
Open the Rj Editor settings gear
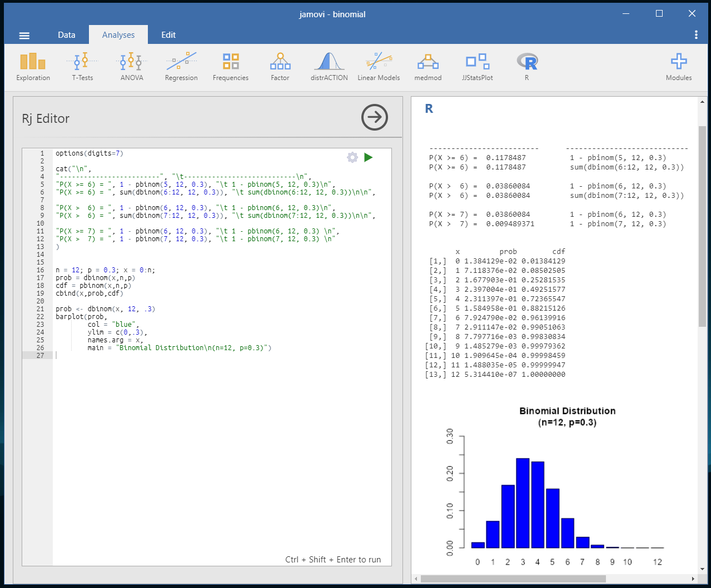(x=352, y=157)
